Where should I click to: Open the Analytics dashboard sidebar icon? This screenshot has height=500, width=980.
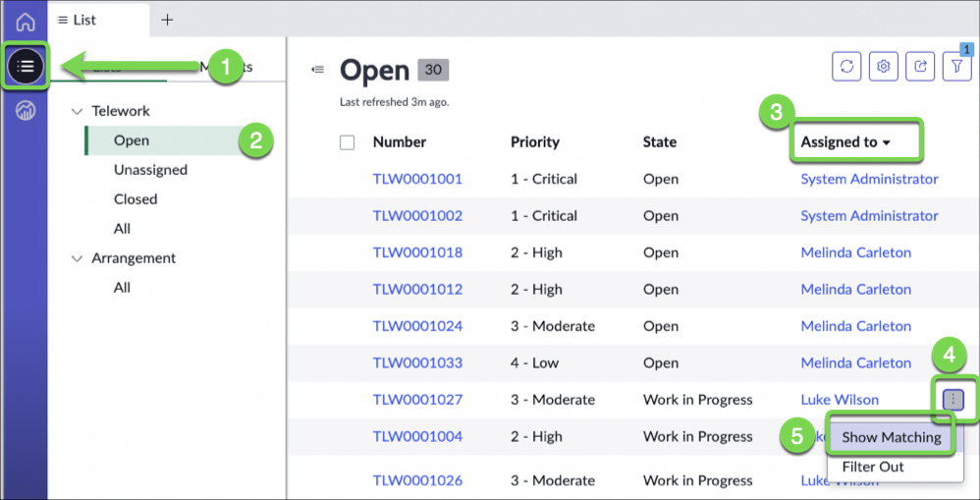click(x=26, y=110)
